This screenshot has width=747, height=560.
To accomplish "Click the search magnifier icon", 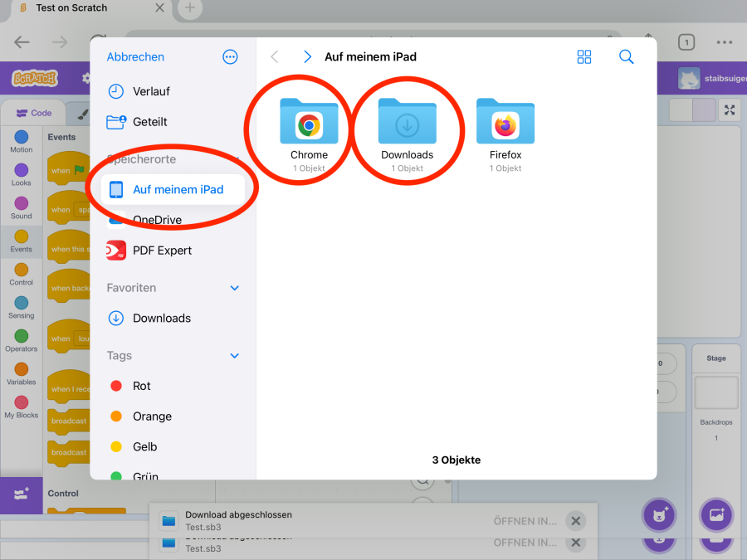I will click(x=627, y=57).
